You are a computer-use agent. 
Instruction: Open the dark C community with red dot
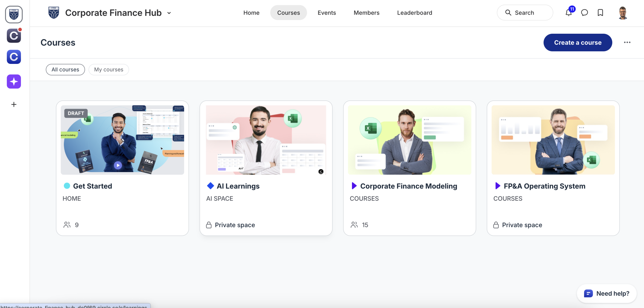(14, 36)
